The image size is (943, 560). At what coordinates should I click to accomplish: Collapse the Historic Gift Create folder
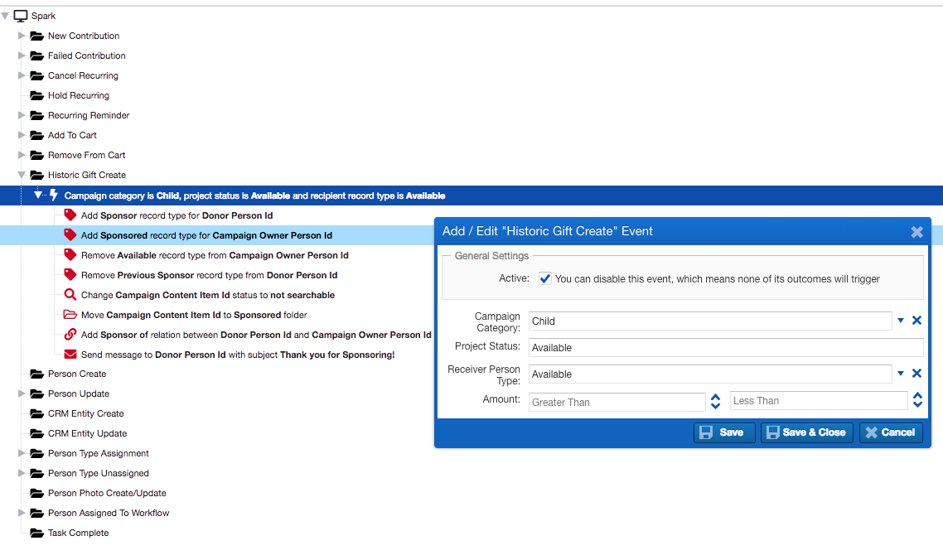(x=21, y=175)
